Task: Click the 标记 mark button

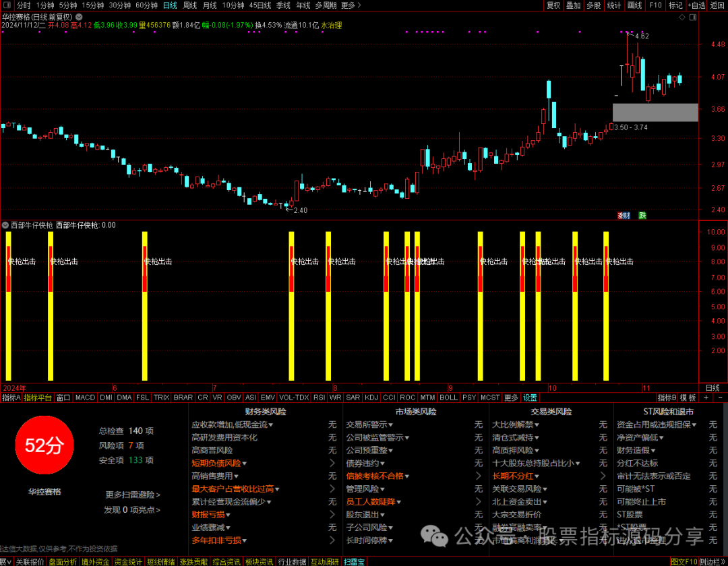Action: 675,5
